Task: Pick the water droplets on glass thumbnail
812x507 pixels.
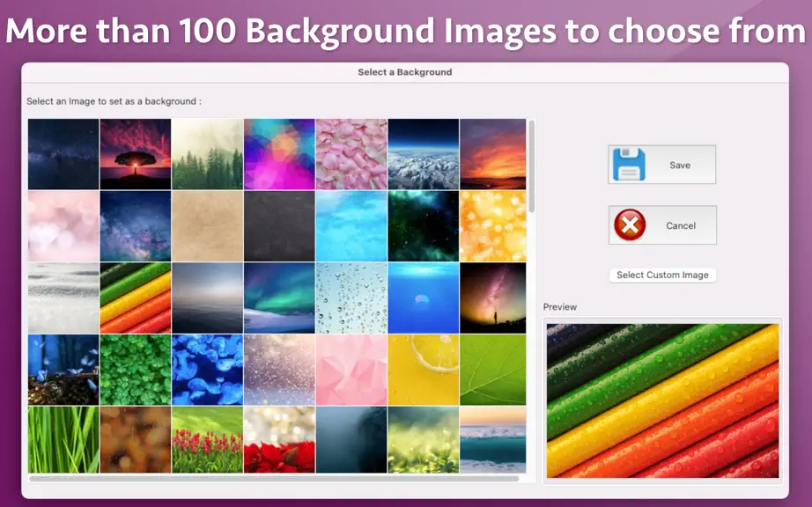Action: 351,298
